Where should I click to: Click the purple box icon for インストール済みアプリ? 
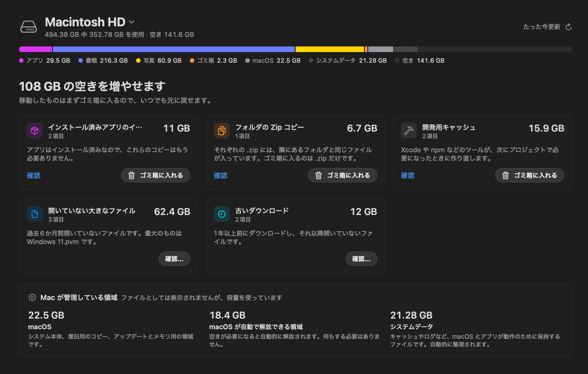click(x=35, y=130)
